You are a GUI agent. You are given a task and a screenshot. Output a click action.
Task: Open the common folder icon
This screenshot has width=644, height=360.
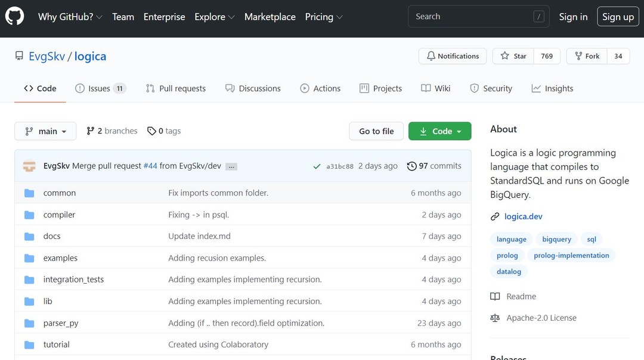(29, 193)
